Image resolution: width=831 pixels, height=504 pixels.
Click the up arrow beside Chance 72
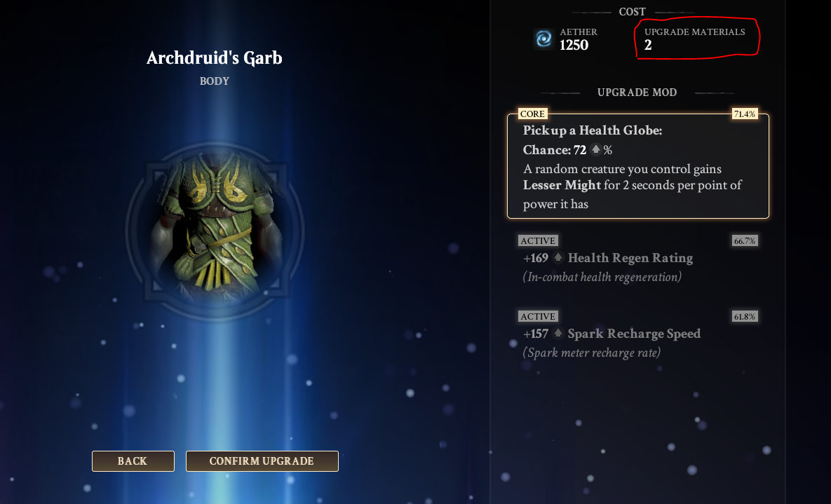click(x=595, y=150)
